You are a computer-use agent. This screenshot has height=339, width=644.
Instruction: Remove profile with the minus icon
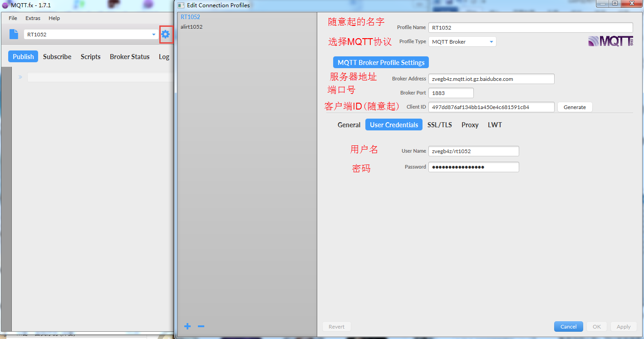pyautogui.click(x=201, y=326)
